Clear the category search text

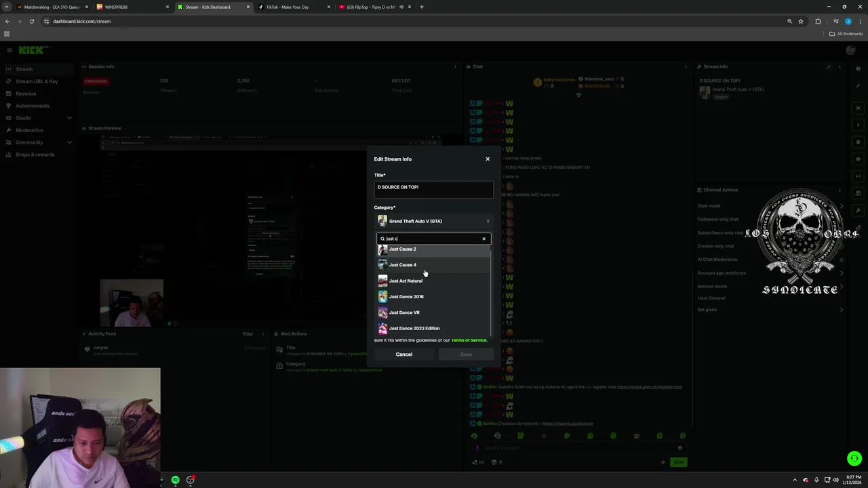[x=484, y=239]
